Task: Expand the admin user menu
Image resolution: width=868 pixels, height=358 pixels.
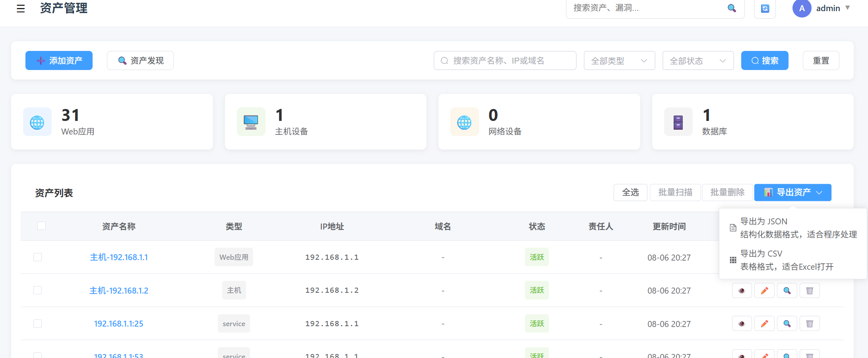Action: tap(828, 8)
